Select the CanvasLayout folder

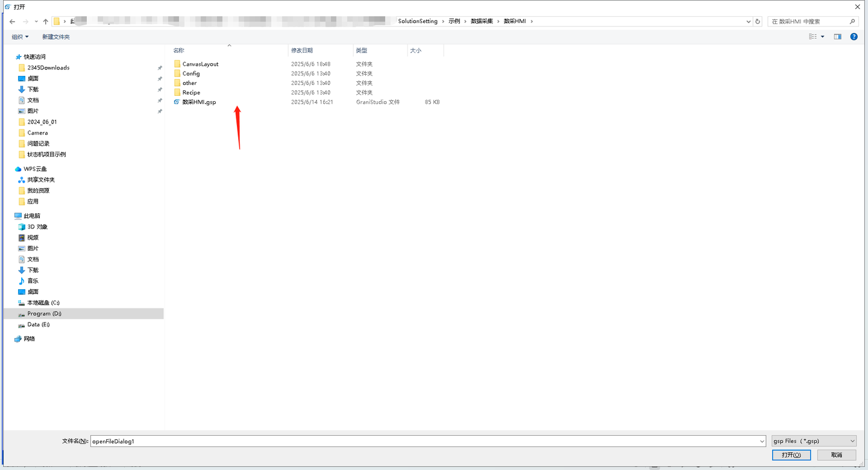click(x=200, y=64)
